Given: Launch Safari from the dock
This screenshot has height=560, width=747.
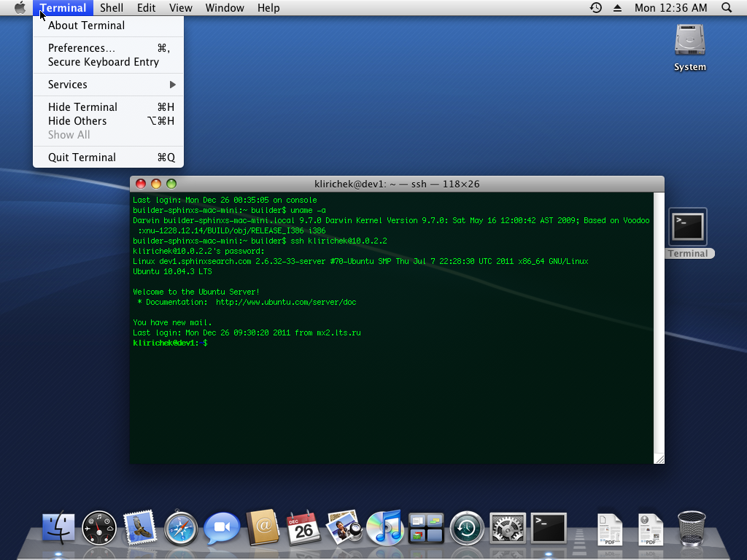Looking at the screenshot, I should click(181, 527).
